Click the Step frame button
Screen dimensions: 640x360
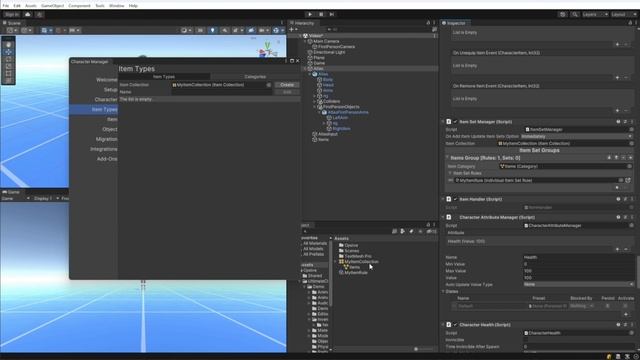coord(332,14)
